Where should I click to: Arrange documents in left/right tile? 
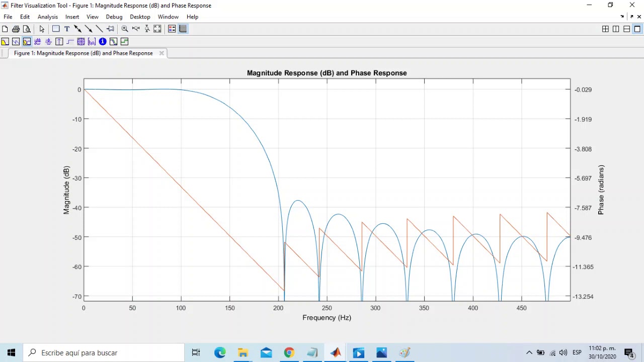click(616, 29)
